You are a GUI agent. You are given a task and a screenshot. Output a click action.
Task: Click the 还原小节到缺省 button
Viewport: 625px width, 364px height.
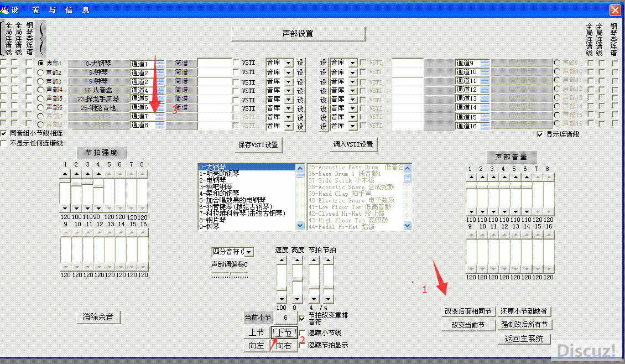(524, 311)
